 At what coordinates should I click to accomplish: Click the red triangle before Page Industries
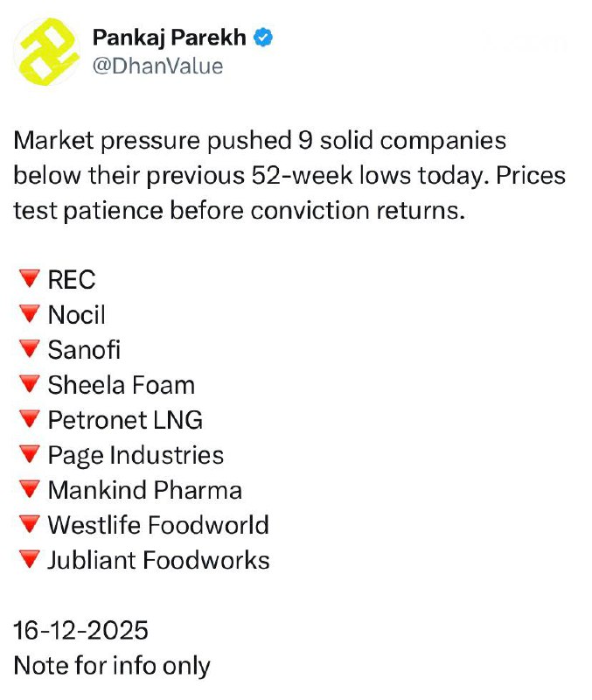[29, 455]
